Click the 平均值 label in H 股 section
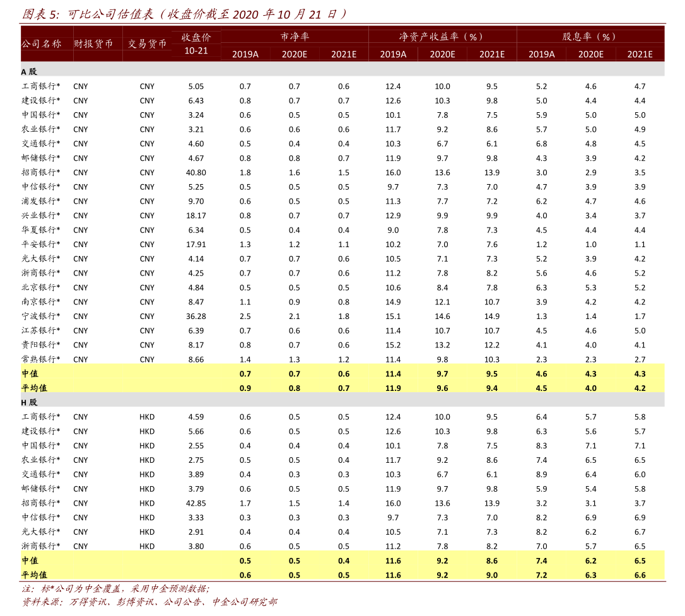 34,574
